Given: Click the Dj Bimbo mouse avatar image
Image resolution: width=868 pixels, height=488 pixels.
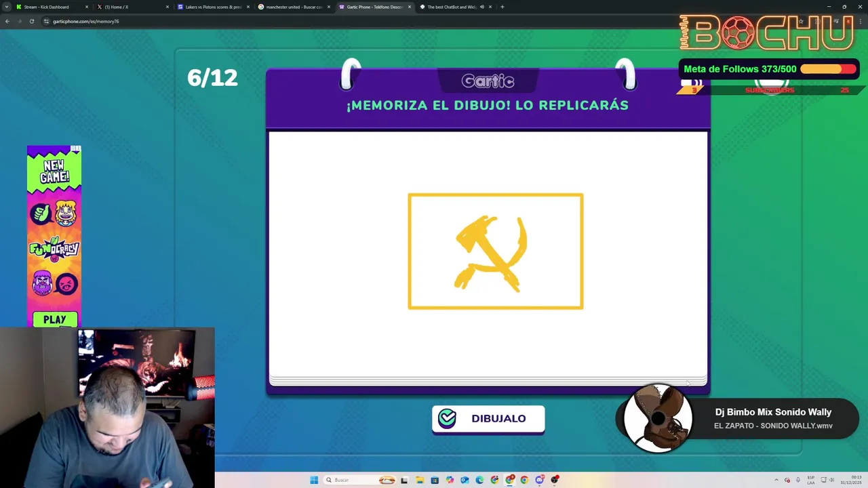Looking at the screenshot, I should coord(657,418).
